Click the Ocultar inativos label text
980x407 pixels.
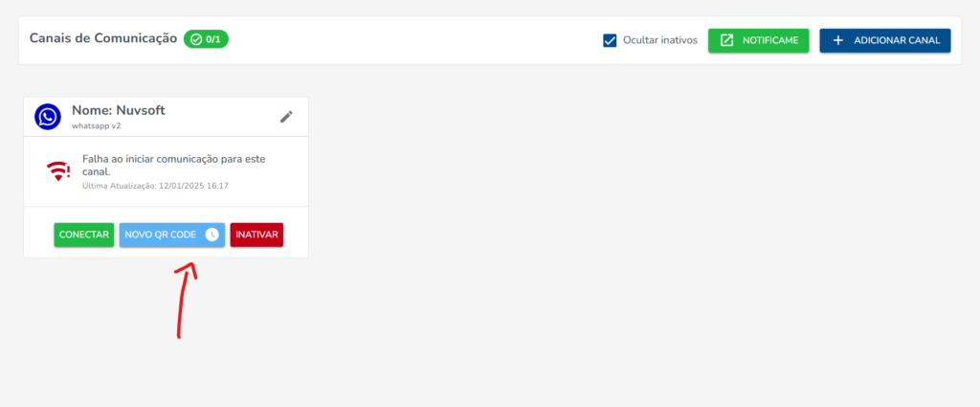(x=659, y=40)
